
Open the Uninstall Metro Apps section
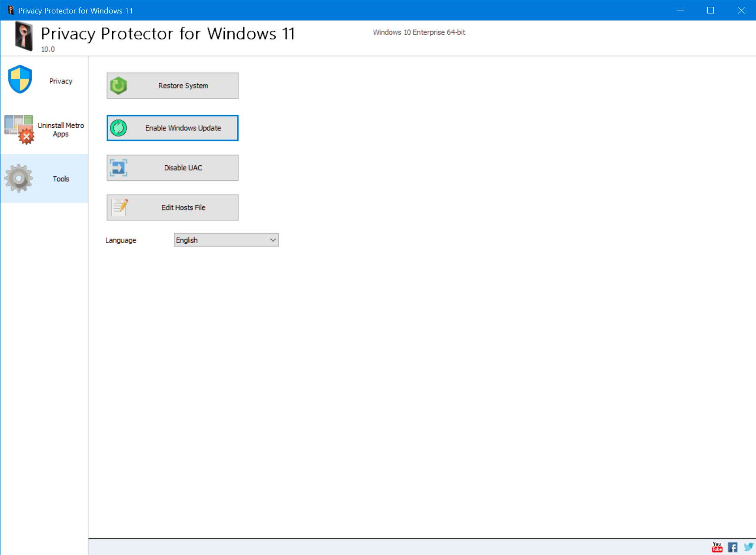44,130
